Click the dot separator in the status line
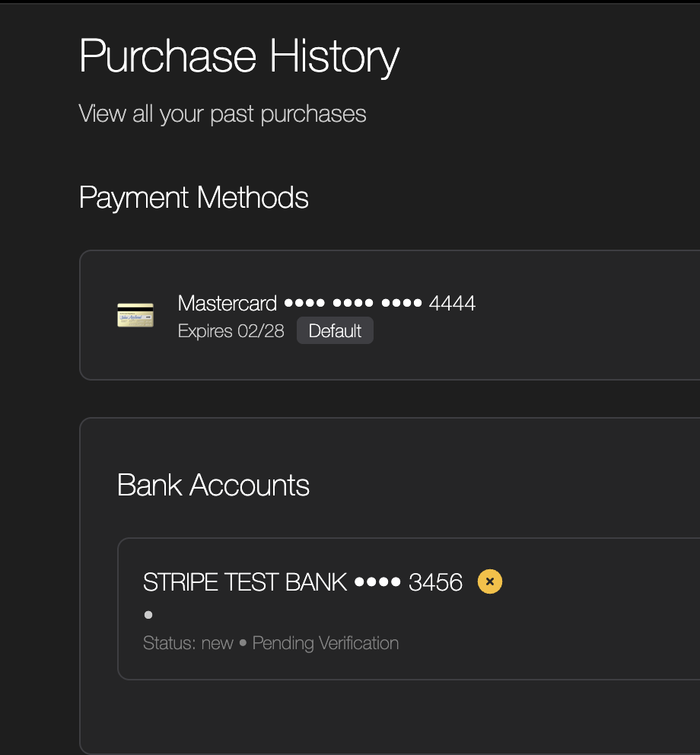 244,643
